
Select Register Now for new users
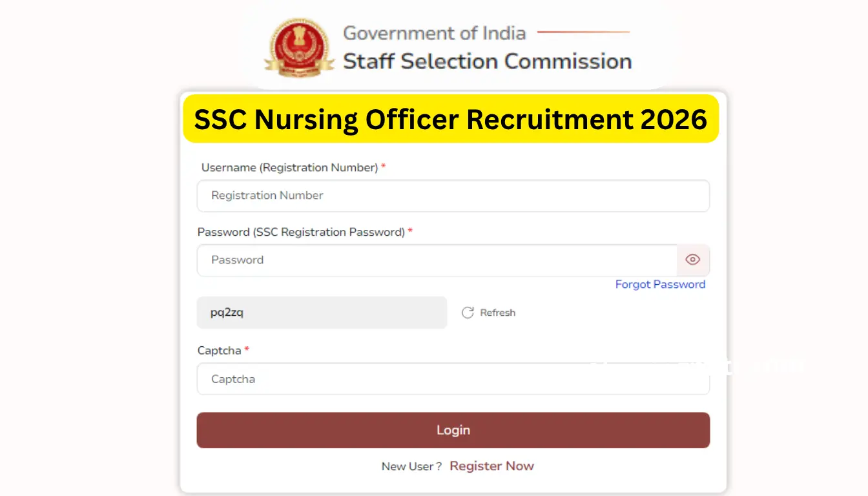point(491,466)
